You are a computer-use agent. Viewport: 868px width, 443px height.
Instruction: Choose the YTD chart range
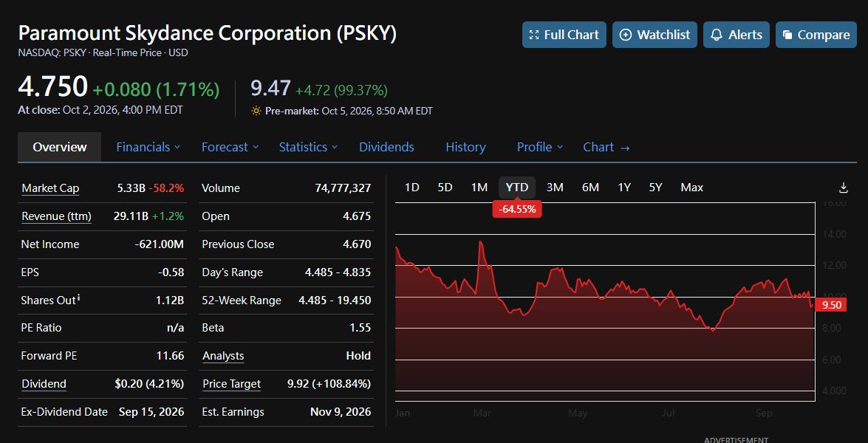pos(517,188)
